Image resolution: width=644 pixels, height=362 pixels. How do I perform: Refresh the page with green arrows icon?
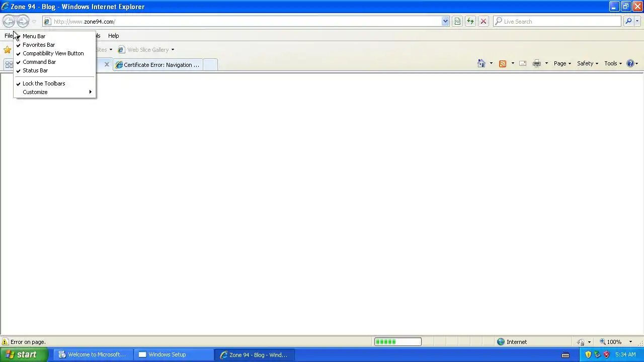pyautogui.click(x=470, y=22)
